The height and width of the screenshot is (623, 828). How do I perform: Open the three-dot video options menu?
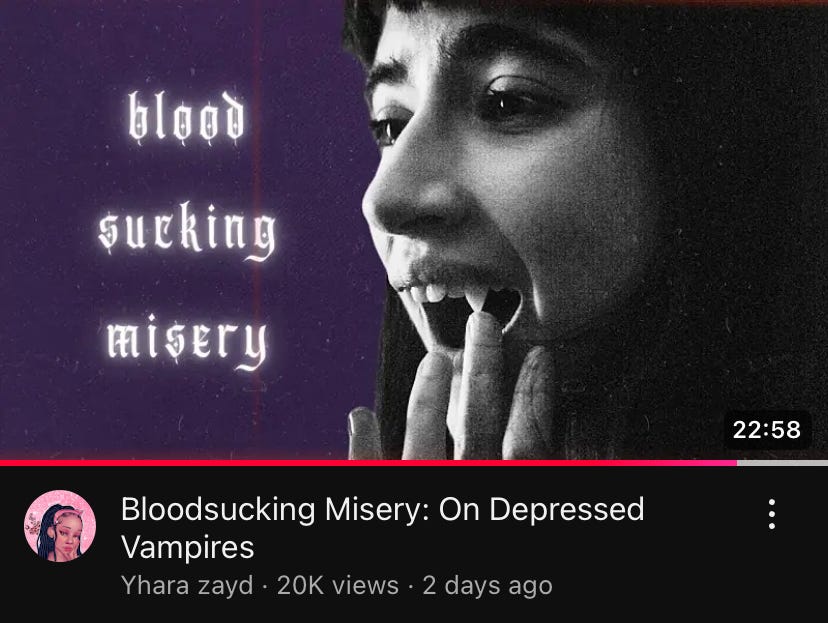point(771,514)
